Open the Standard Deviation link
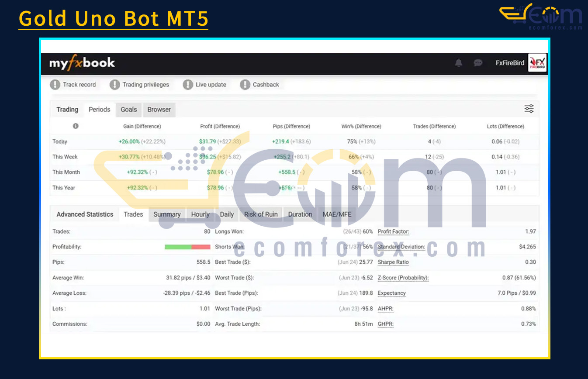 click(x=401, y=247)
